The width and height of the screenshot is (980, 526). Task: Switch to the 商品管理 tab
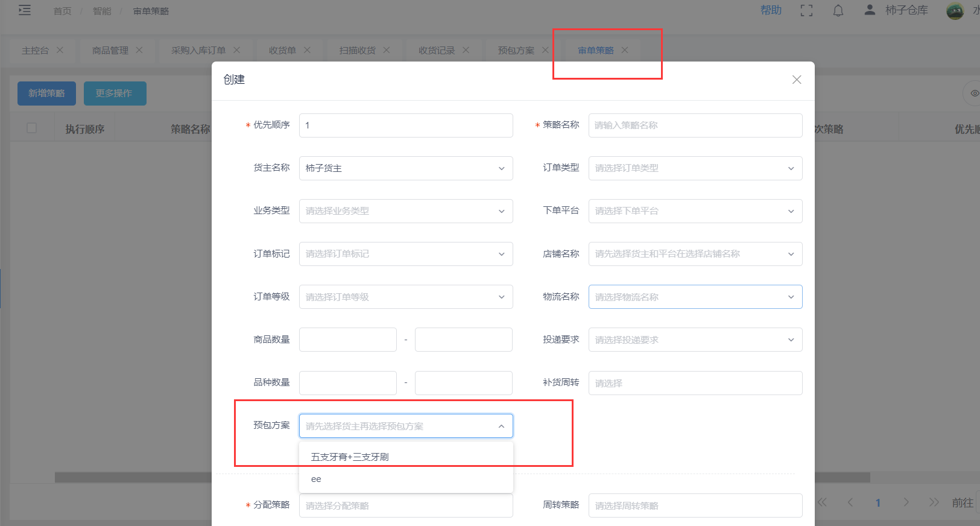pos(110,51)
